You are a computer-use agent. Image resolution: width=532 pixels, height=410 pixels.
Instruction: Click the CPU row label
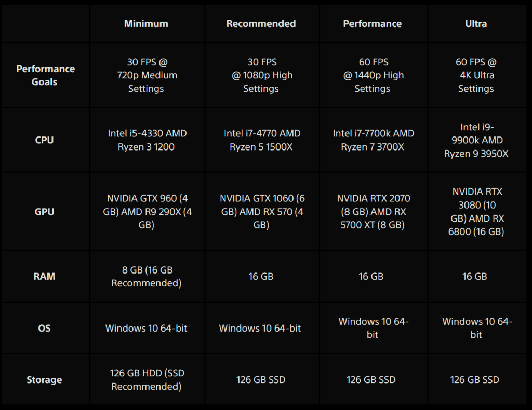coord(44,140)
